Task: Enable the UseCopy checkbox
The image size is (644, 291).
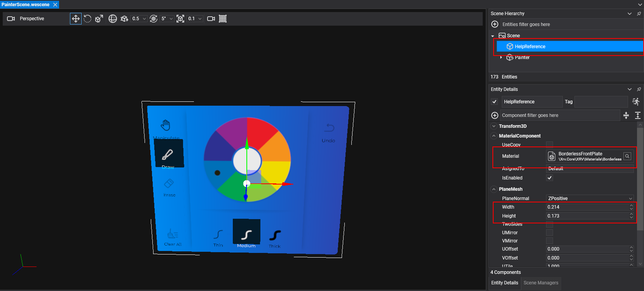Action: [550, 145]
